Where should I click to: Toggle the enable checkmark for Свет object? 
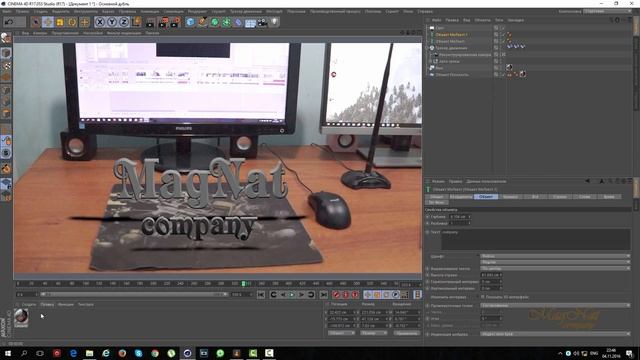pos(502,28)
